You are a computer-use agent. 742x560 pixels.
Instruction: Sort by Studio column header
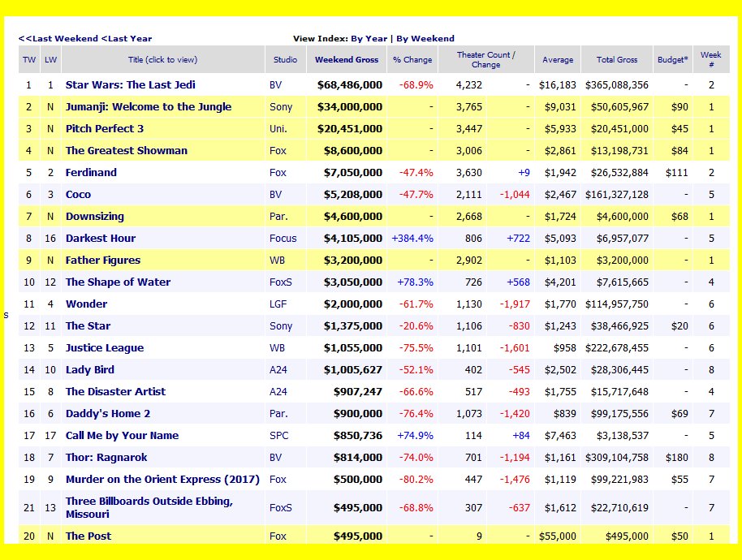pos(285,59)
